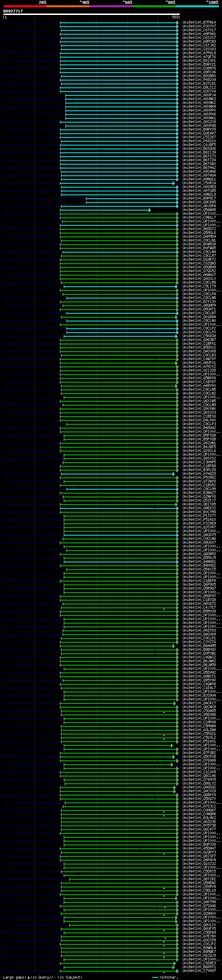Click the alignment bar of UniRef100_Q9C885
The height and width of the screenshot is (980, 222).
(x=132, y=202)
